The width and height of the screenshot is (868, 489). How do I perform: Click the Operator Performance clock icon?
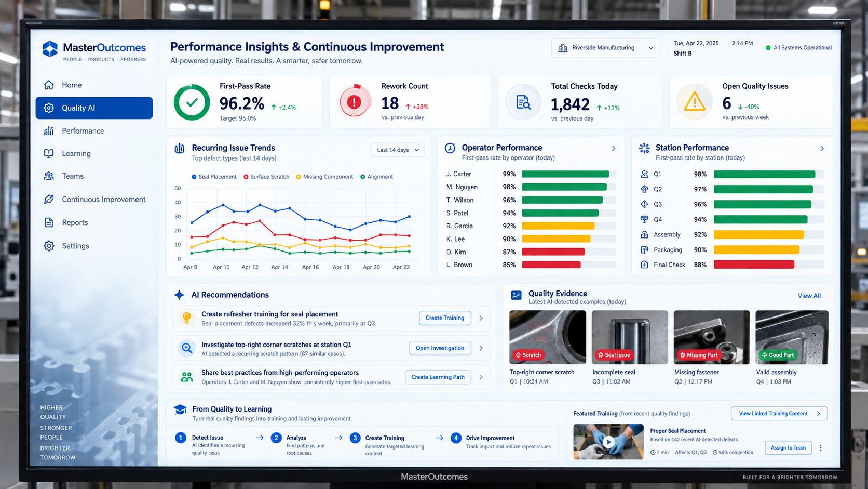click(x=450, y=148)
